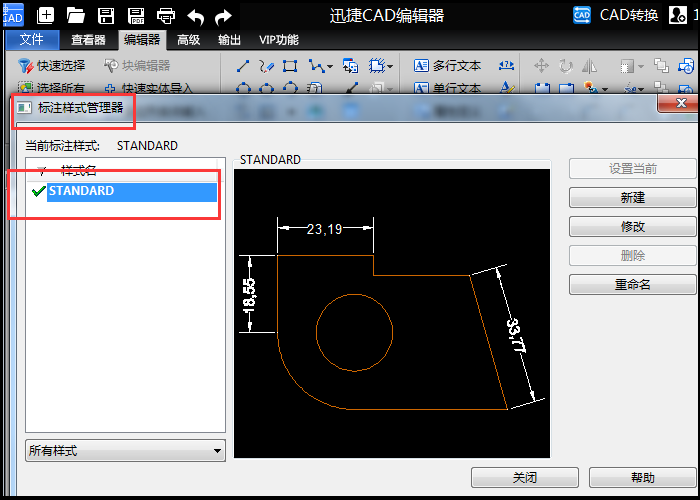
Task: Click the CAD转换 converter icon
Action: pyautogui.click(x=582, y=15)
